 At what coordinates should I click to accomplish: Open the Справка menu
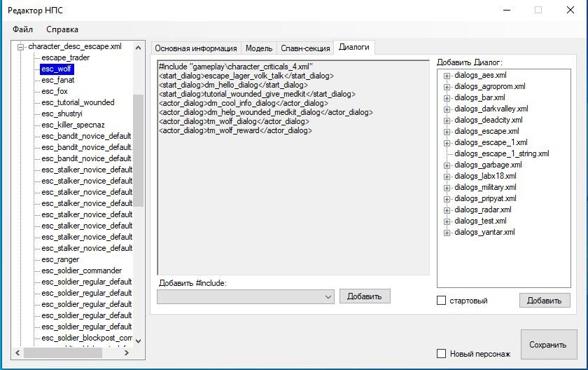click(62, 29)
